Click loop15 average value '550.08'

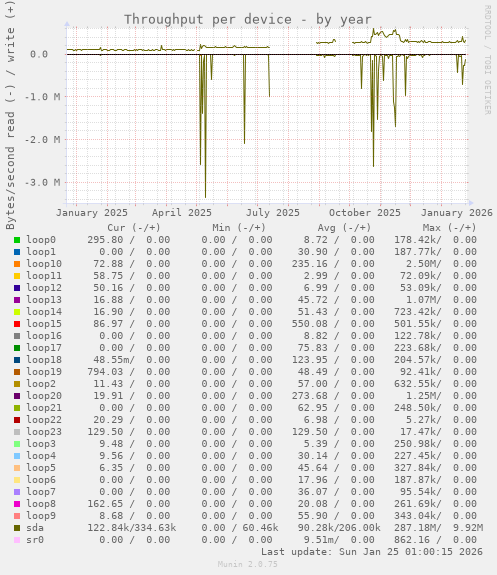coord(310,324)
